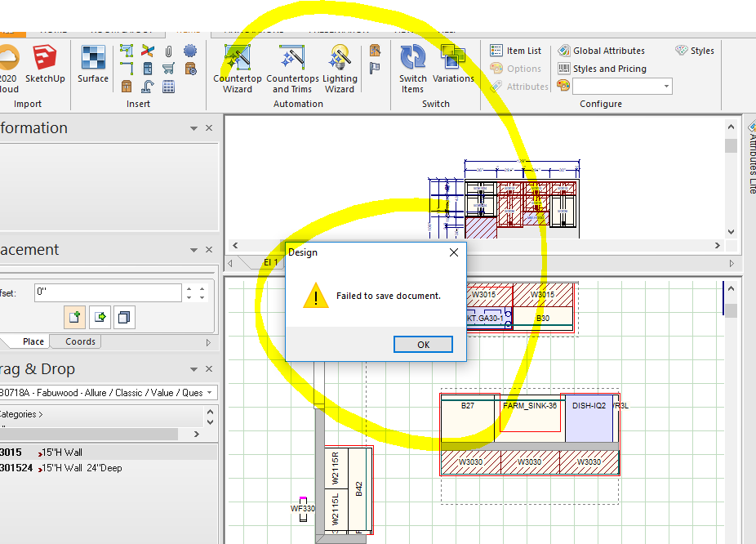Expand the Fabuwood catalog dropdown

[x=211, y=393]
